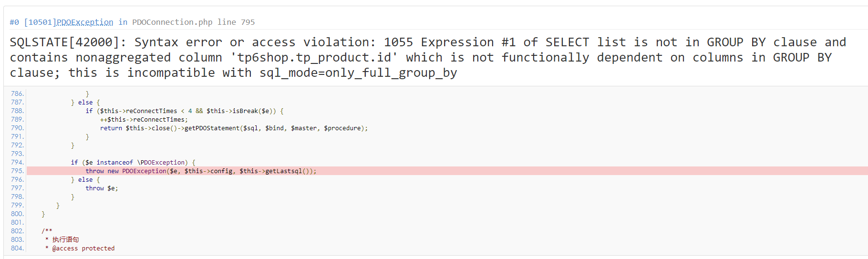Click the return getPDOStatement code line

click(x=234, y=128)
